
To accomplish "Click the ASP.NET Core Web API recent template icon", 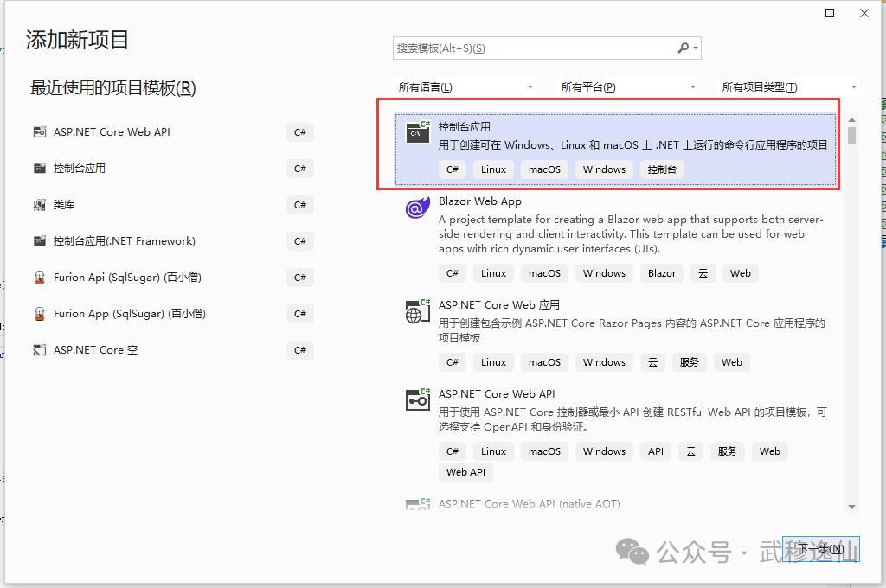I will coord(40,132).
